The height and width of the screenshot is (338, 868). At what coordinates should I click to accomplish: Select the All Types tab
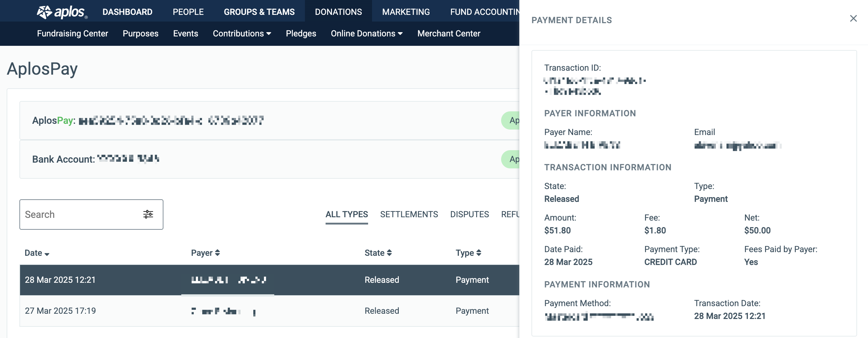[x=347, y=214]
